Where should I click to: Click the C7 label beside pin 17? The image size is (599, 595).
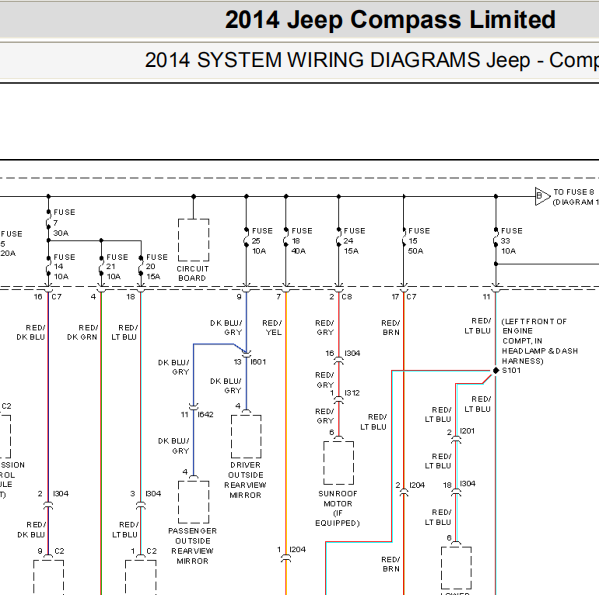click(411, 297)
